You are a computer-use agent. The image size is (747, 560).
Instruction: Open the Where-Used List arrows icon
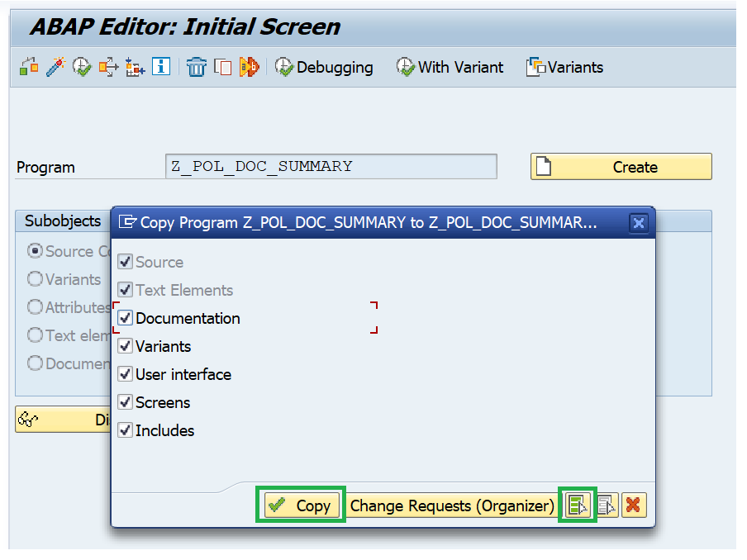(108, 67)
